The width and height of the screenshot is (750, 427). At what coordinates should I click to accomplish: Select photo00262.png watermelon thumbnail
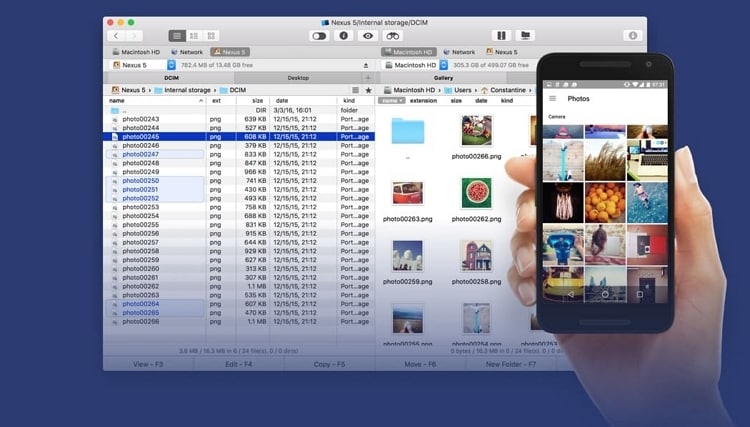[476, 193]
